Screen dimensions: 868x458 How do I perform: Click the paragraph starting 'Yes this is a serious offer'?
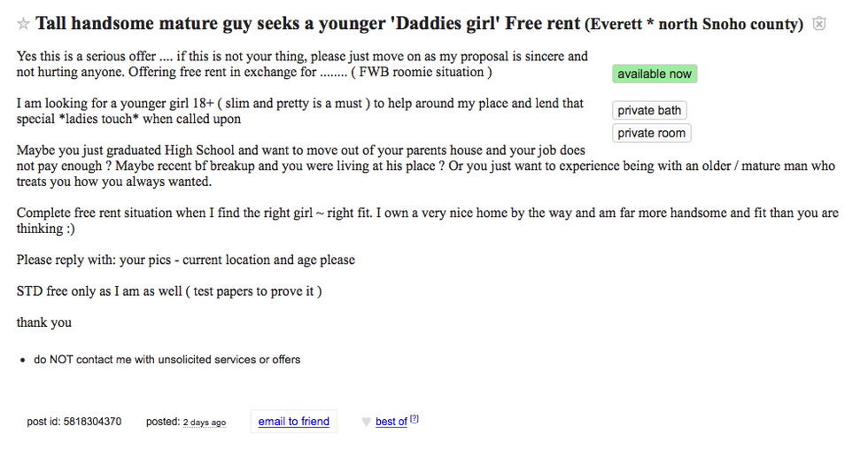coord(301,64)
